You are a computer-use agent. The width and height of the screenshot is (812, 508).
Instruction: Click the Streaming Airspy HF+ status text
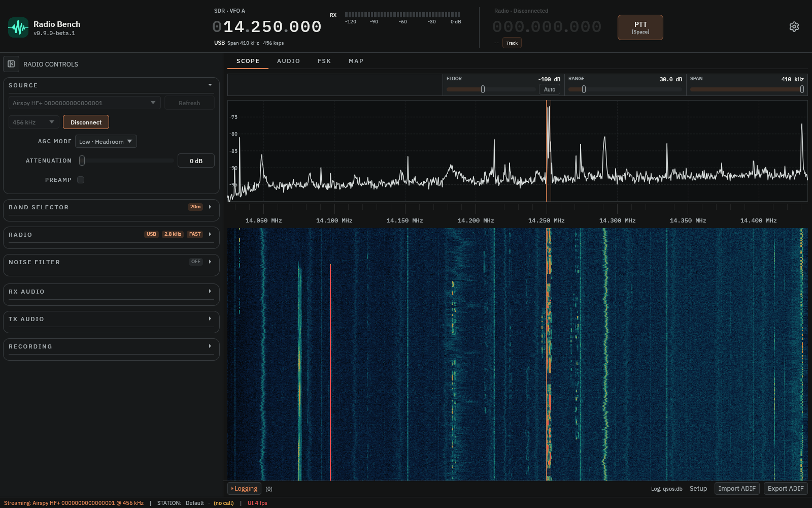tap(74, 503)
